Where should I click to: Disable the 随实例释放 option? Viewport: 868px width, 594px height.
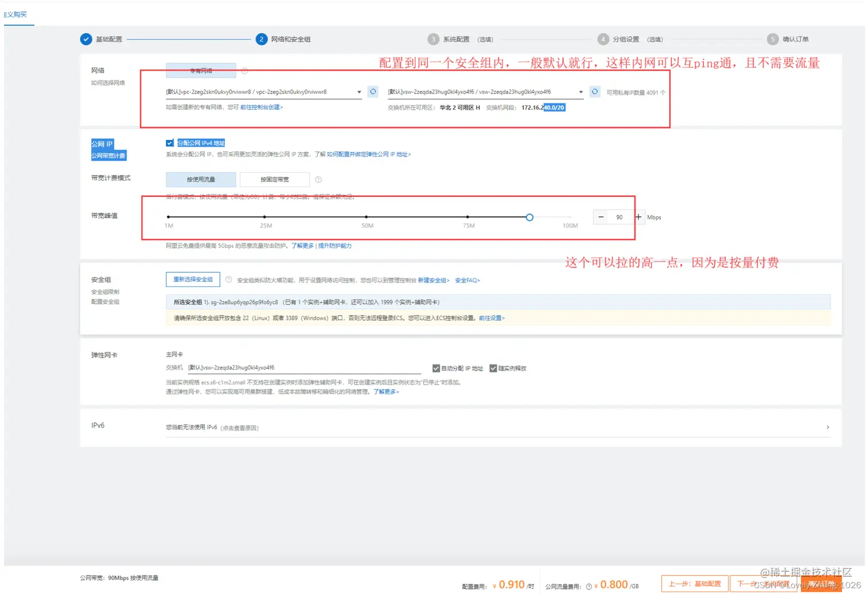(494, 368)
